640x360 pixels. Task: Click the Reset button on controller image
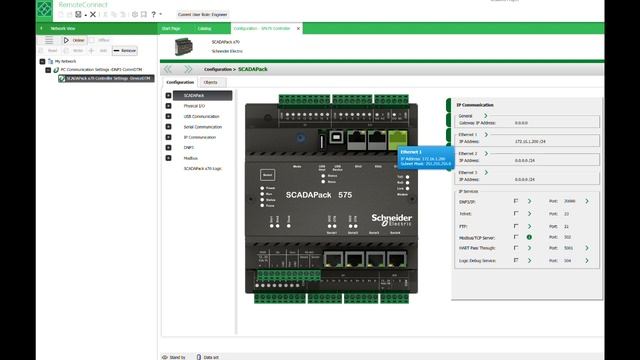pos(267,175)
